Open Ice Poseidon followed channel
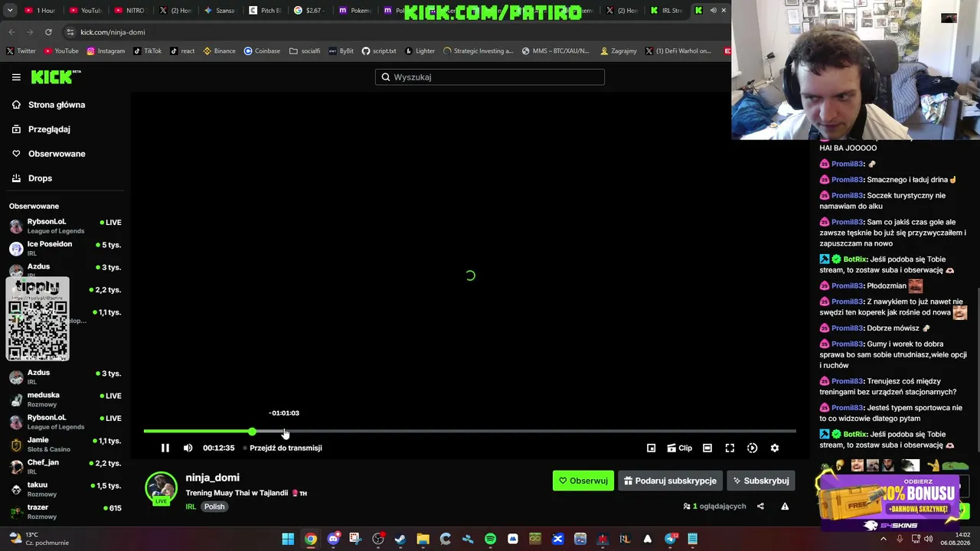Image resolution: width=980 pixels, height=551 pixels. point(65,248)
